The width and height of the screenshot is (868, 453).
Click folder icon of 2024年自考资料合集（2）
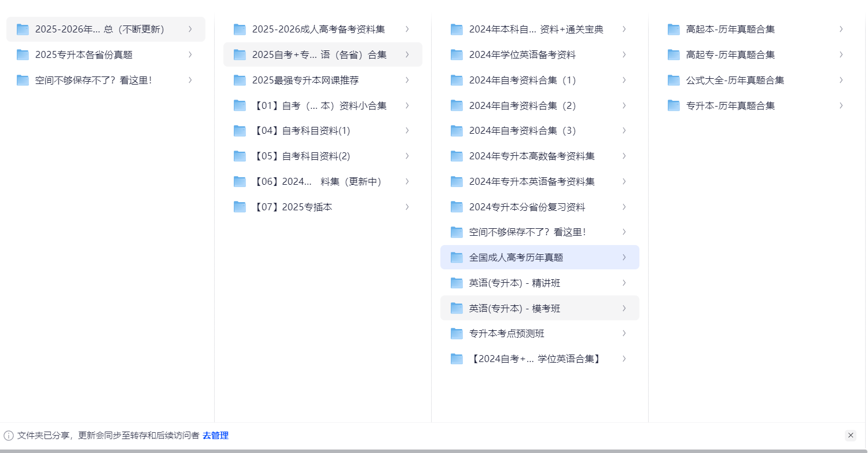pos(457,105)
